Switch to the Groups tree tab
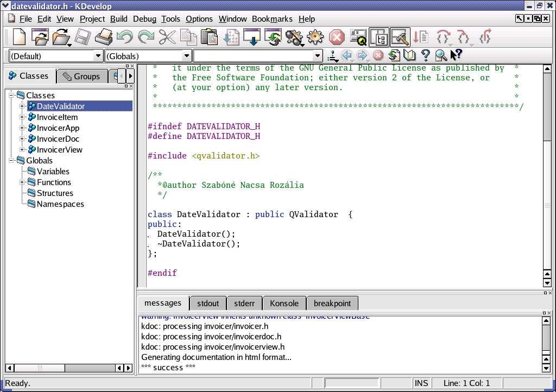This screenshot has height=392, width=556. (x=82, y=76)
